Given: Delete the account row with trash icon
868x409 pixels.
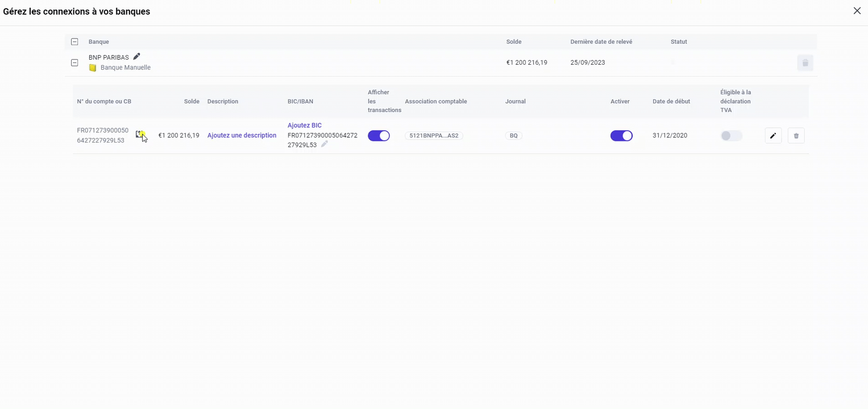Looking at the screenshot, I should click(x=796, y=135).
